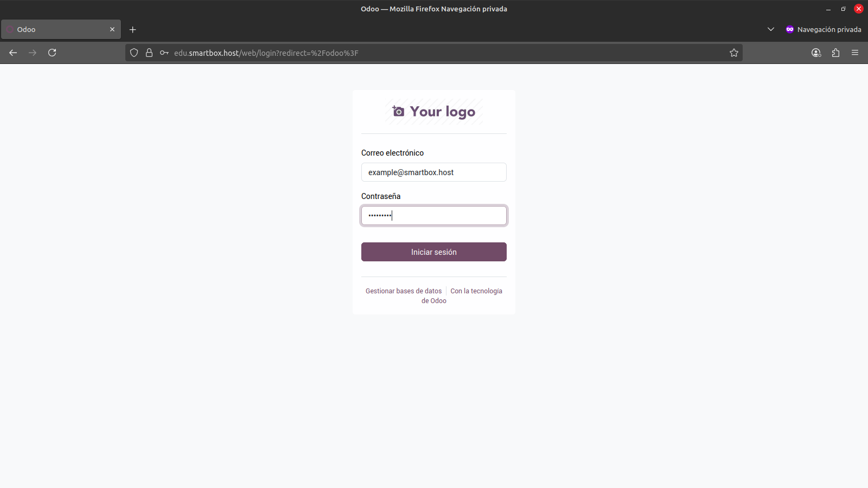Minimize the Firefox window

coord(828,9)
